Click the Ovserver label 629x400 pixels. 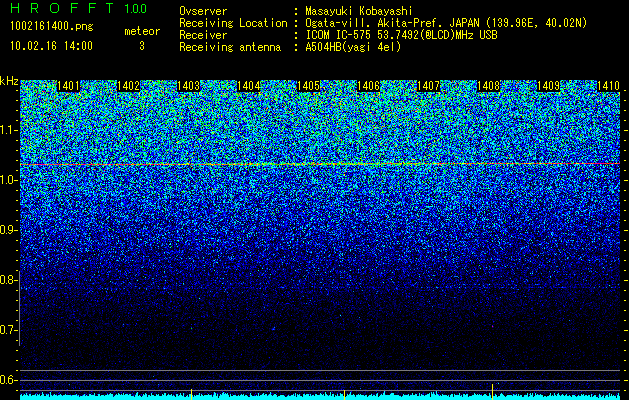pos(203,11)
